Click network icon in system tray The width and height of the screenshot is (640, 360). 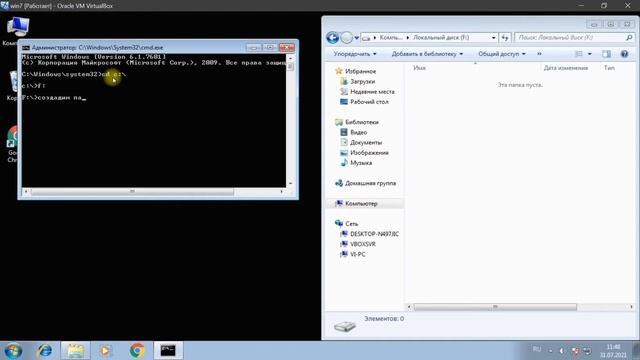tap(587, 351)
